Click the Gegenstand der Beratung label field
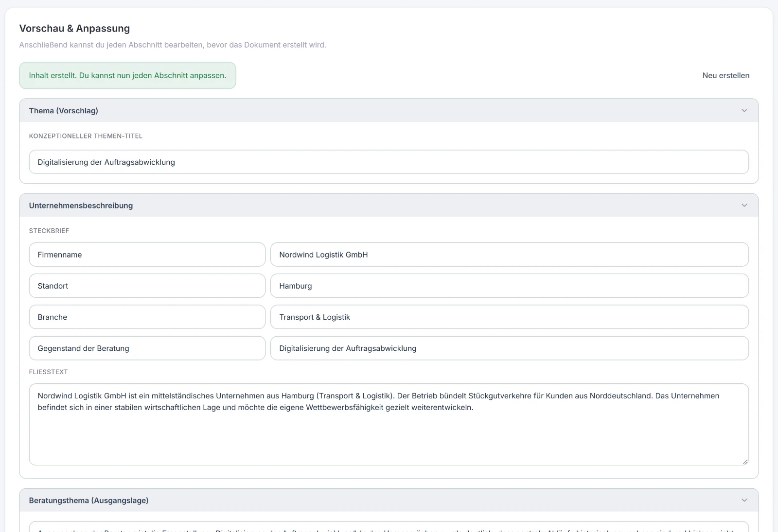This screenshot has height=532, width=778. [x=147, y=348]
